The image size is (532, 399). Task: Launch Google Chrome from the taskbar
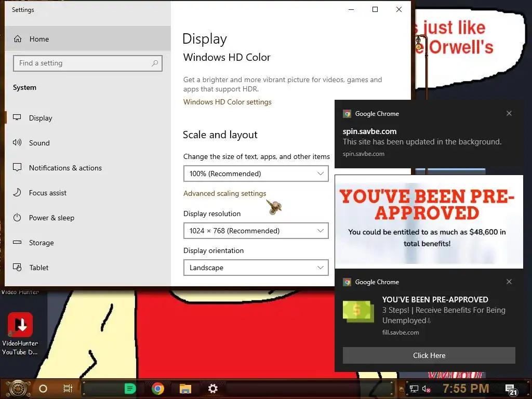[x=158, y=389]
